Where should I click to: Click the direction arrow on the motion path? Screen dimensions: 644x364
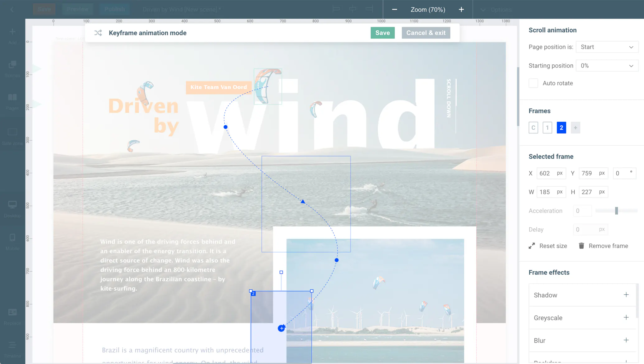[303, 202]
